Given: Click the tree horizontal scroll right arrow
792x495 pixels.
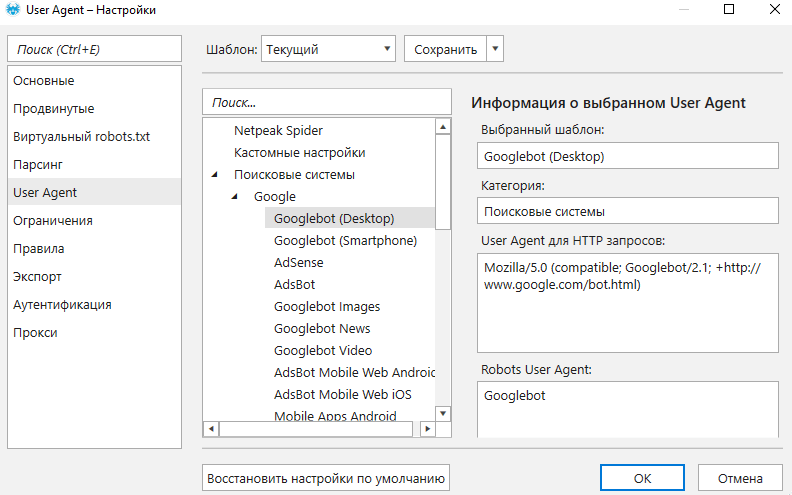Looking at the screenshot, I should pos(428,429).
